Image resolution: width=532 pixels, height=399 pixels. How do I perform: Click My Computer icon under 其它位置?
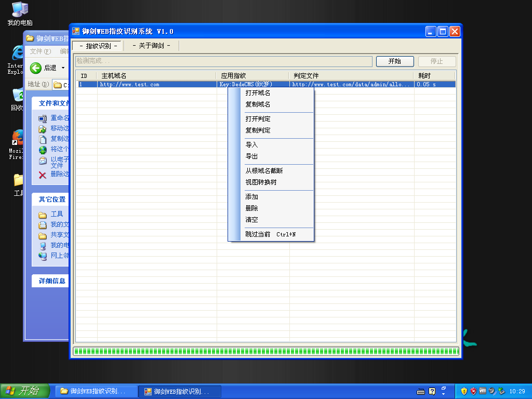pyautogui.click(x=43, y=246)
